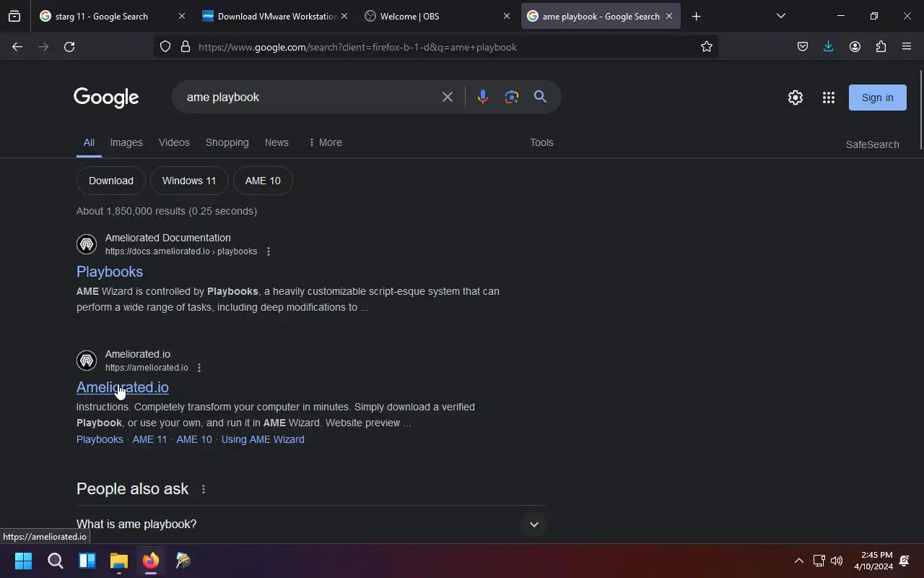Click the Google logo

pyautogui.click(x=106, y=98)
